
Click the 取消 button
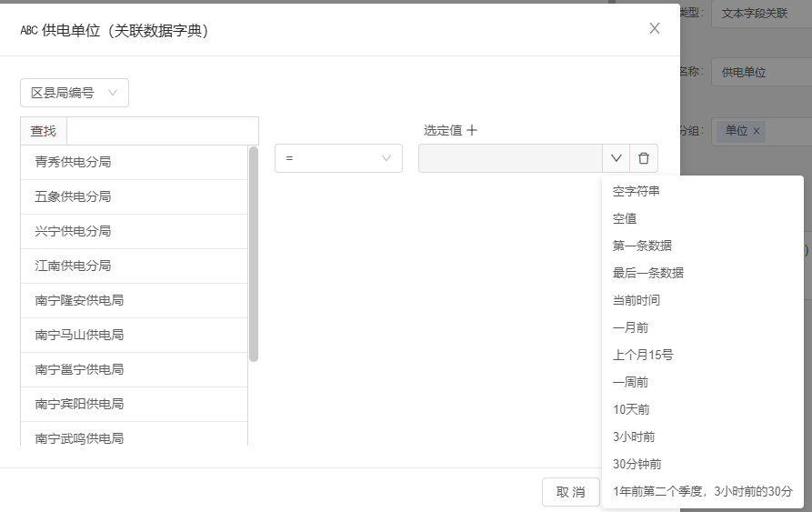coord(571,492)
